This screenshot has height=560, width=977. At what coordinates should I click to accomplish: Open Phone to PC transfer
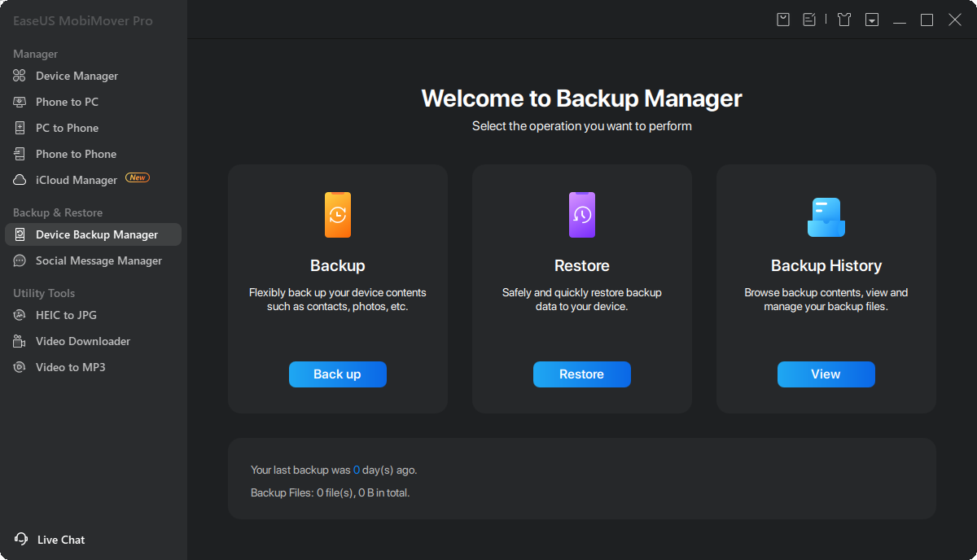tap(67, 102)
